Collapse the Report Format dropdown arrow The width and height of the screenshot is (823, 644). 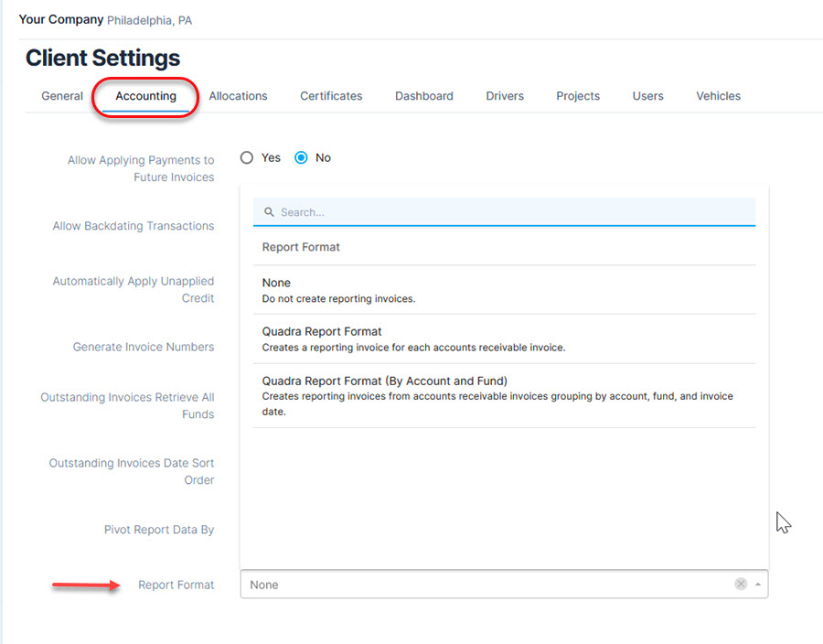(x=758, y=585)
